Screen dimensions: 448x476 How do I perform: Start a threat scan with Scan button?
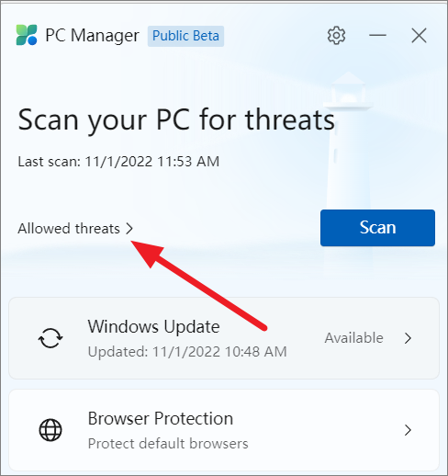tap(377, 228)
